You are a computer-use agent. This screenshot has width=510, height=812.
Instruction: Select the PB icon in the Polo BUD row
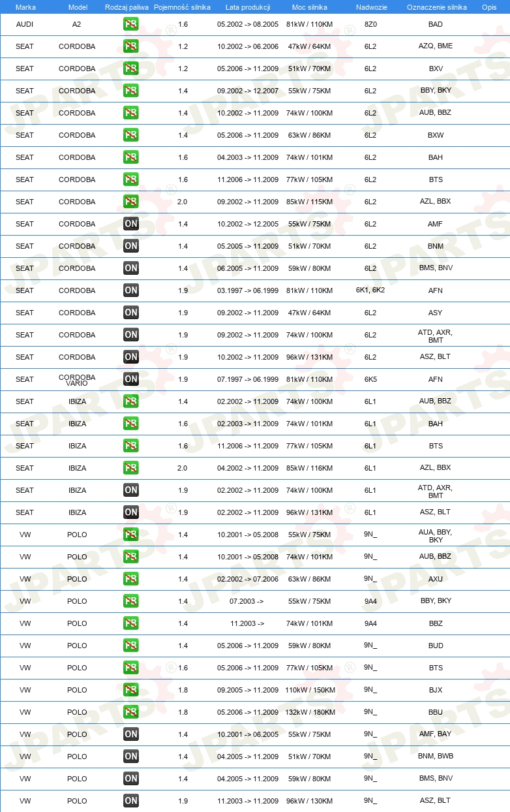[131, 646]
